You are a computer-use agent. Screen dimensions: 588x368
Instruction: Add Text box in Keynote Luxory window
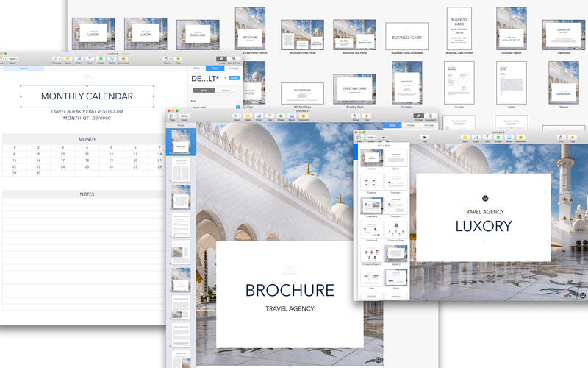pyautogui.click(x=487, y=138)
